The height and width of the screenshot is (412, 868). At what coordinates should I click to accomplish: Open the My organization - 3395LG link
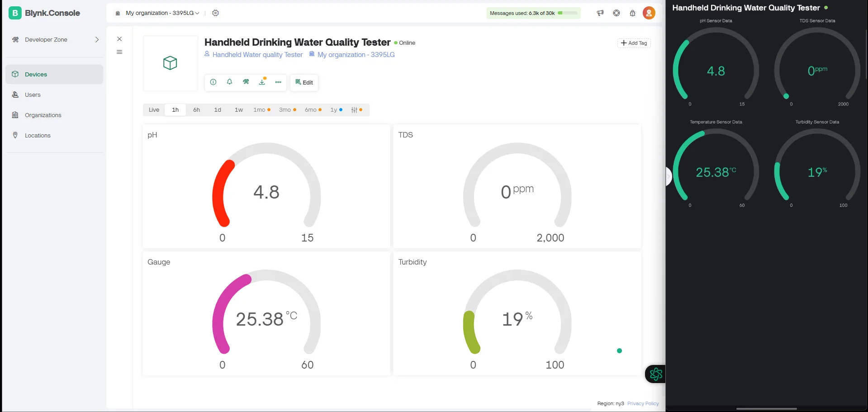tap(356, 55)
